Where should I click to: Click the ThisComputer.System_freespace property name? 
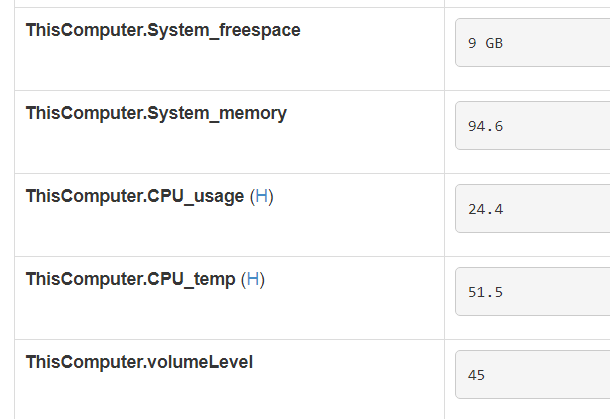[x=163, y=30]
